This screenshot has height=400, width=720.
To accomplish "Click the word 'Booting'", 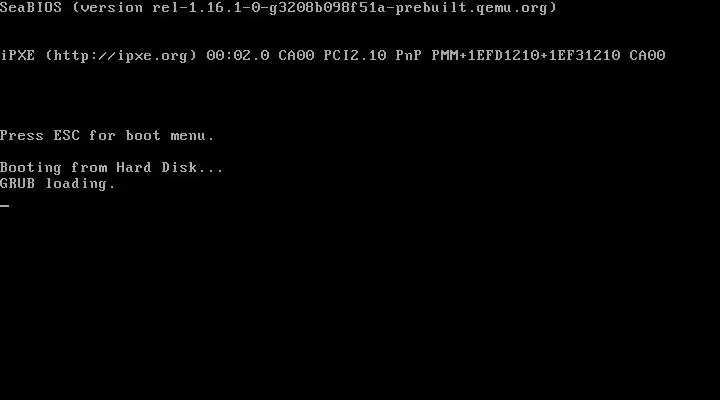I will pos(31,168).
